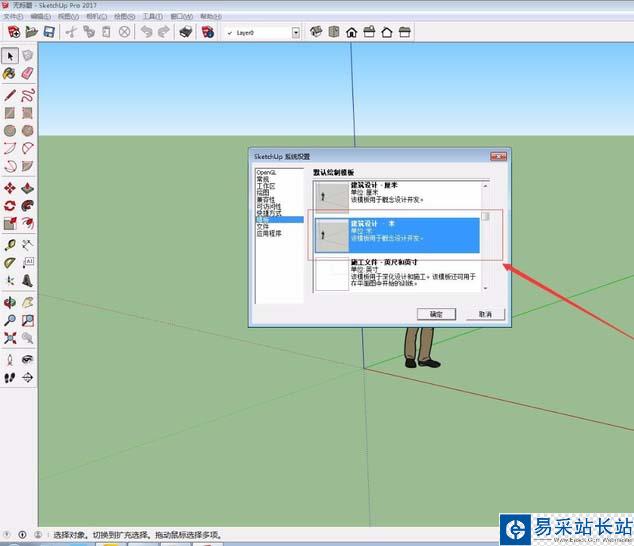634x546 pixels.
Task: Choose the 施工文件 - 英尺和英寸 template
Action: point(397,274)
